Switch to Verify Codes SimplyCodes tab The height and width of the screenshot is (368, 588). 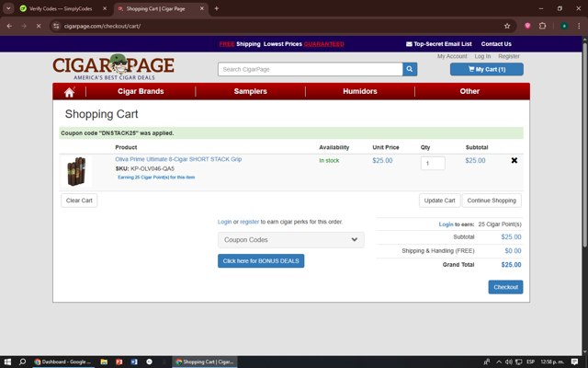tap(62, 8)
